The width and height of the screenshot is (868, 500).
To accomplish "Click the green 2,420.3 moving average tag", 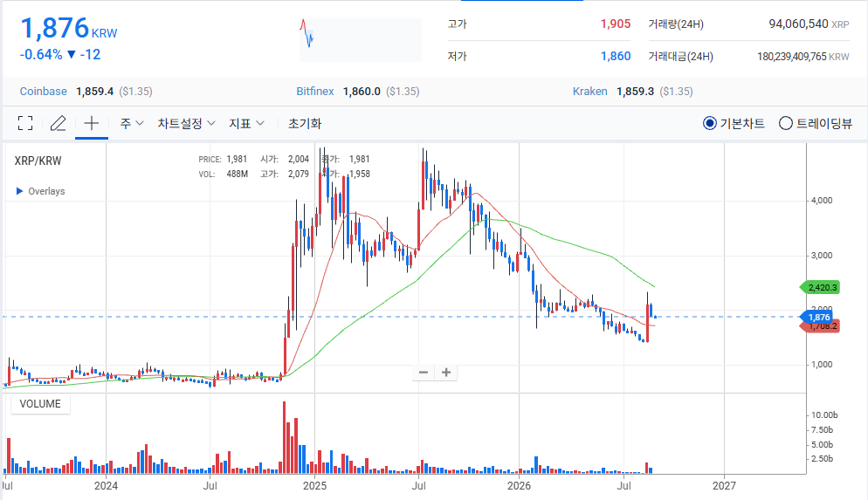I will point(820,288).
